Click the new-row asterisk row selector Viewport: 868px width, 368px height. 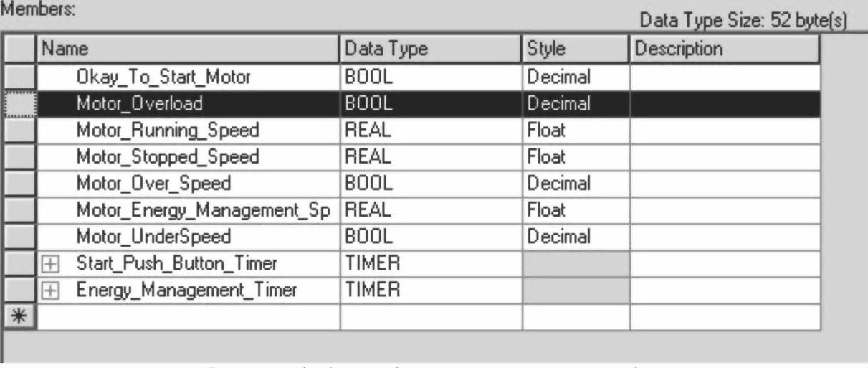coord(19,317)
